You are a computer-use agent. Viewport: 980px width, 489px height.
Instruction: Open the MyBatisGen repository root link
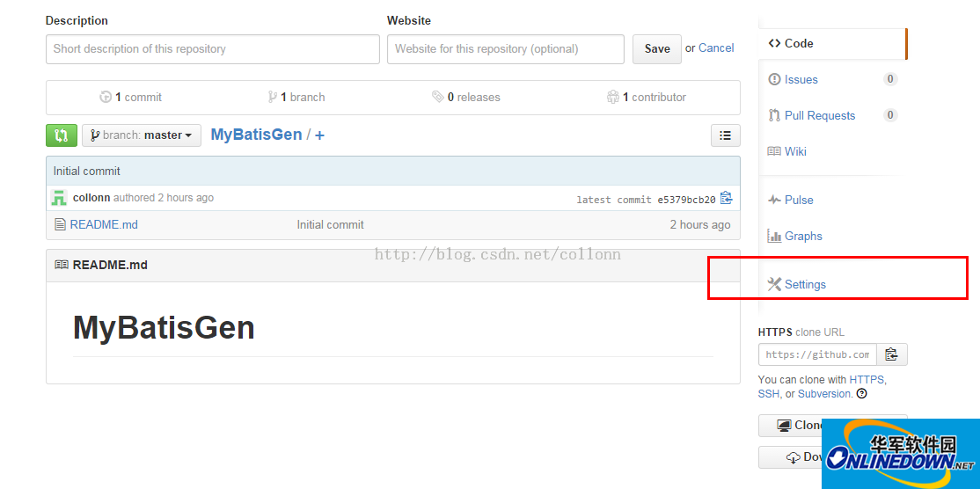point(256,135)
